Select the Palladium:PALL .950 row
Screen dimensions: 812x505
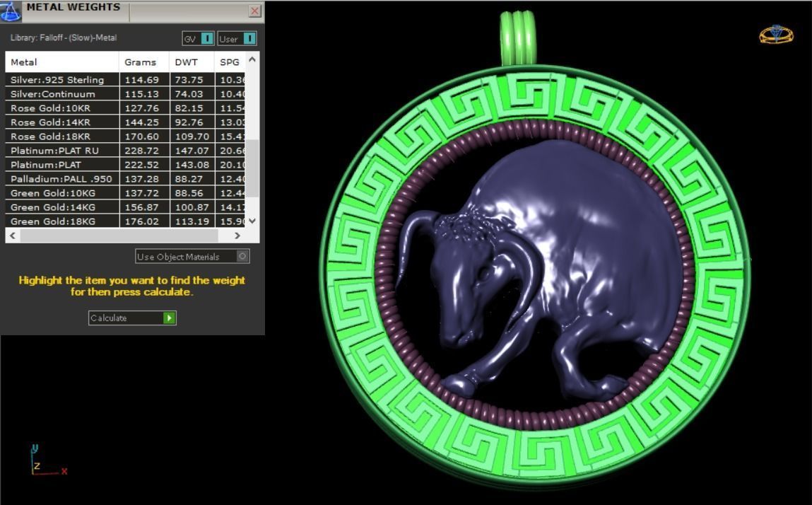pos(125,179)
